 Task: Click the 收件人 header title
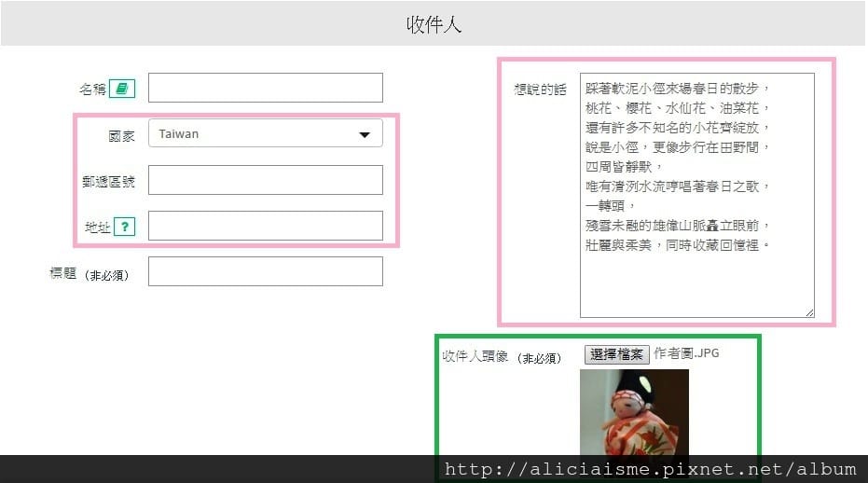coord(434,24)
